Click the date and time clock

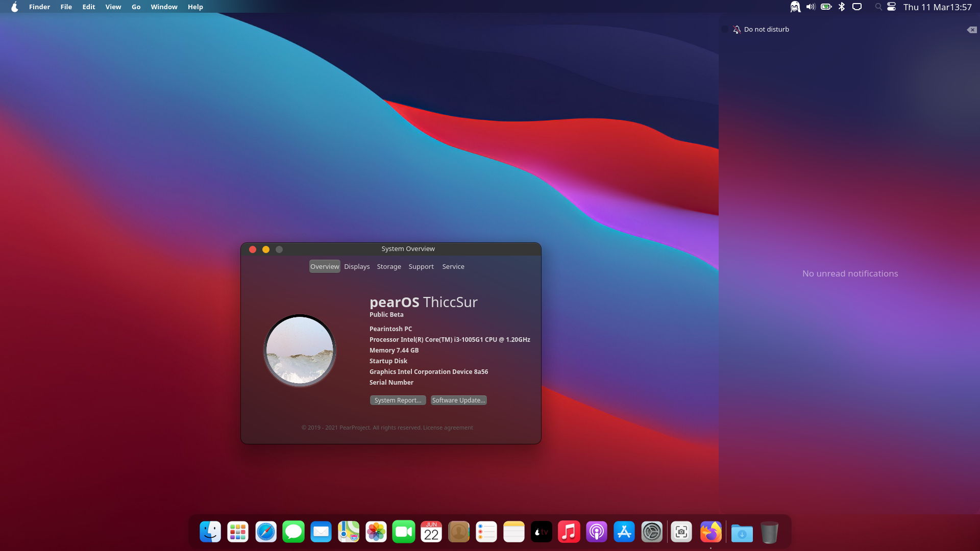pos(937,7)
